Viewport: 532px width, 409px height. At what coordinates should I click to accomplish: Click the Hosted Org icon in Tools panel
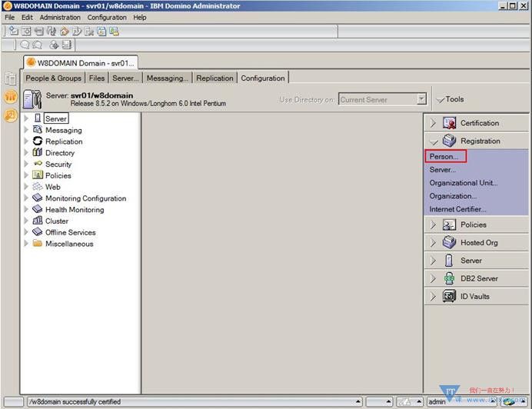tap(449, 242)
